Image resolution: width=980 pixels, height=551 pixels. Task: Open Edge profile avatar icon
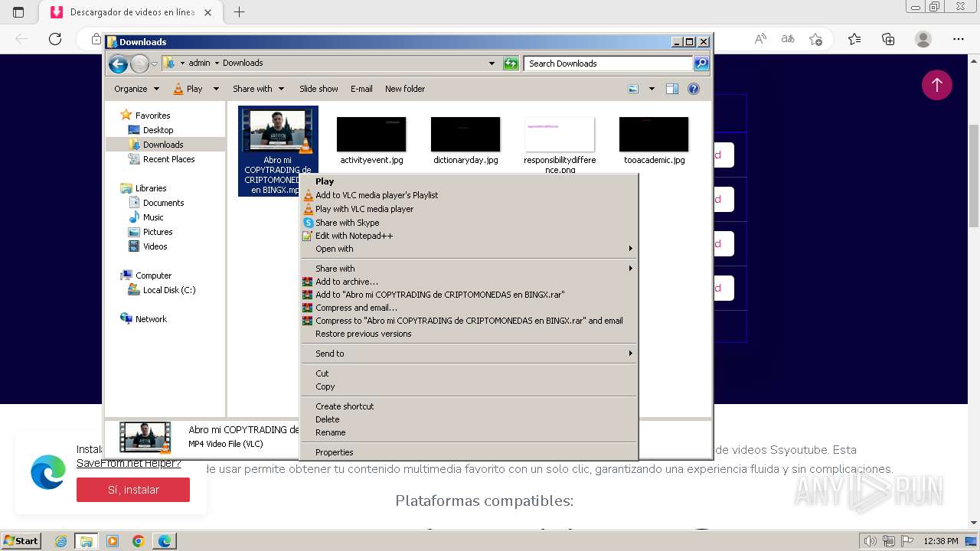(x=923, y=38)
